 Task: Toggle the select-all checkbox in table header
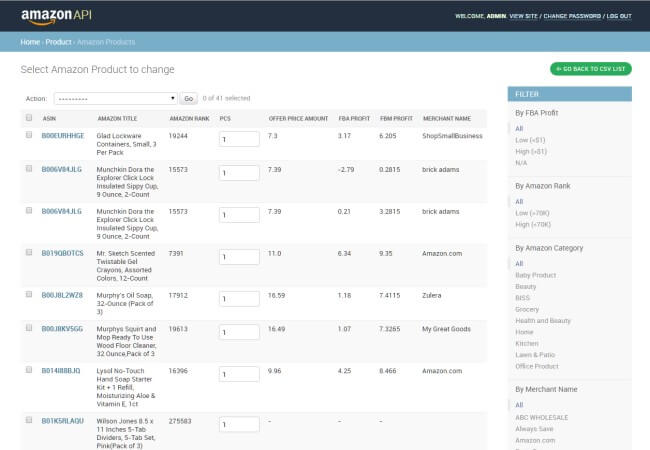tap(29, 118)
